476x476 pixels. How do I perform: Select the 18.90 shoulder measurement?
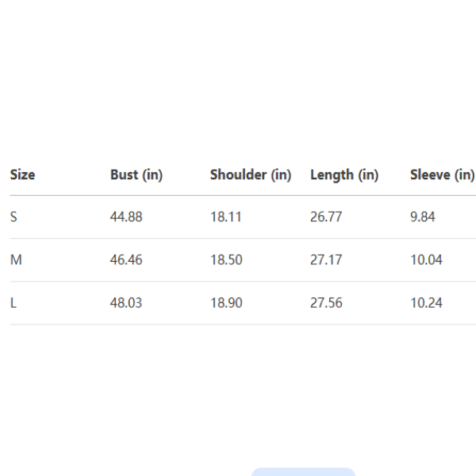226,303
